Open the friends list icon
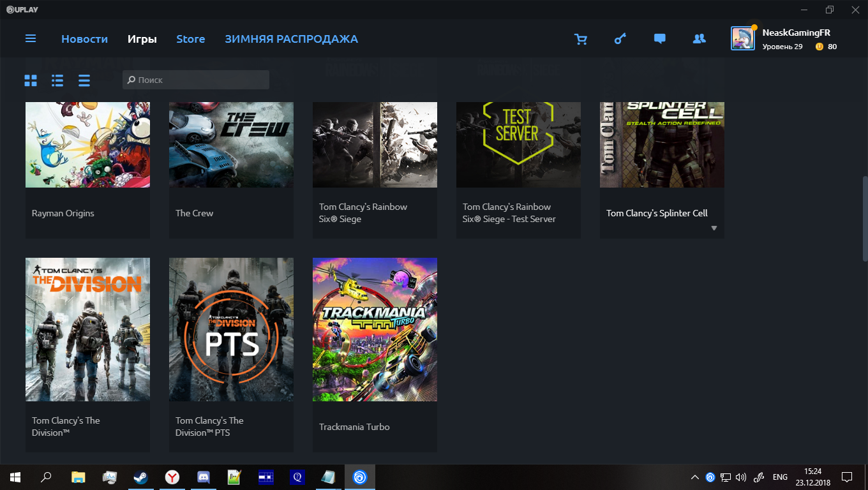This screenshot has height=490, width=868. (699, 39)
